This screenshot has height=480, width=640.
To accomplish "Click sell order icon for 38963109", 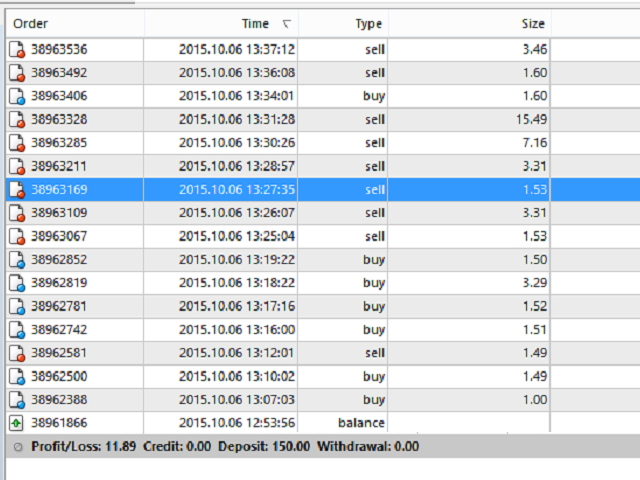I will point(17,213).
